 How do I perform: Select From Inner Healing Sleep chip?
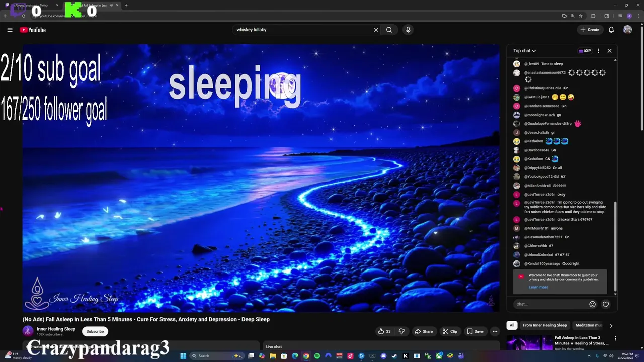coord(544,325)
